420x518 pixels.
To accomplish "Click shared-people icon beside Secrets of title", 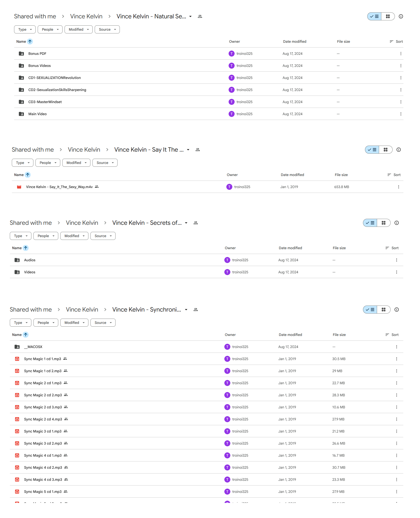I will pos(196,223).
